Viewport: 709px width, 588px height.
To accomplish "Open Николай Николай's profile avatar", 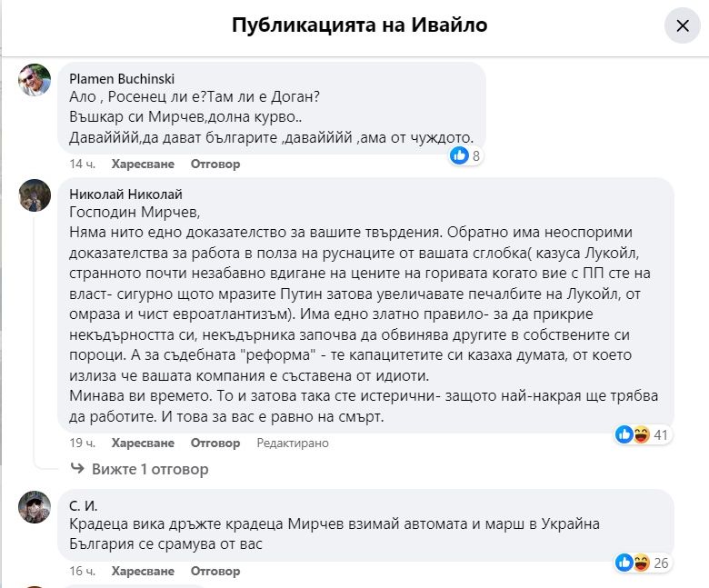I will (35, 194).
